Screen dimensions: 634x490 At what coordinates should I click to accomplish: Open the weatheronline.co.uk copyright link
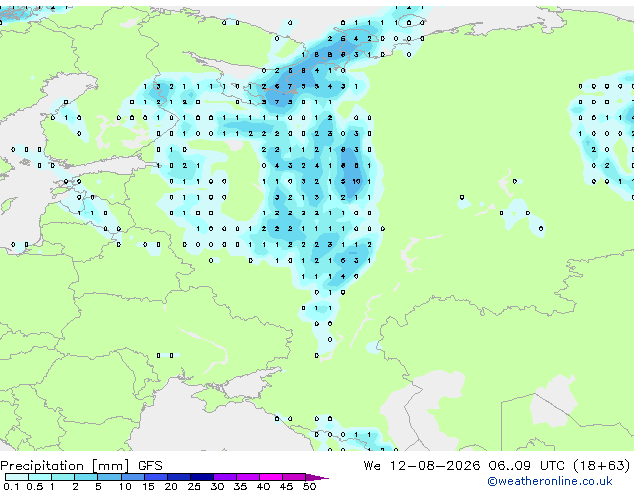tap(550, 481)
